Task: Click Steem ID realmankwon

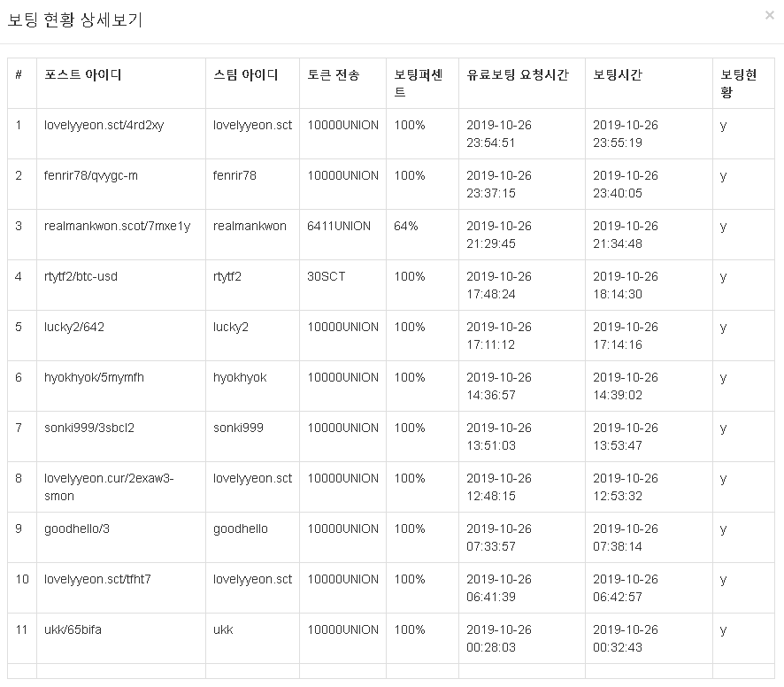Action: click(250, 226)
